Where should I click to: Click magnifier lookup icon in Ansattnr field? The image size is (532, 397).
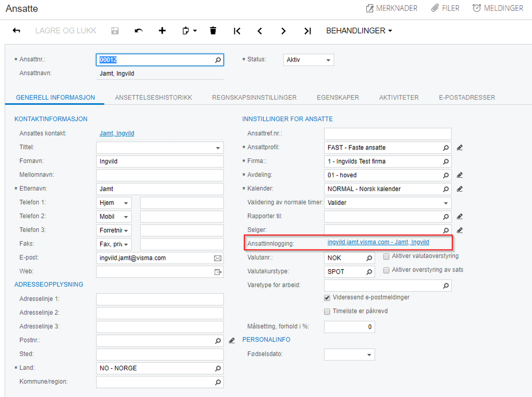point(218,60)
